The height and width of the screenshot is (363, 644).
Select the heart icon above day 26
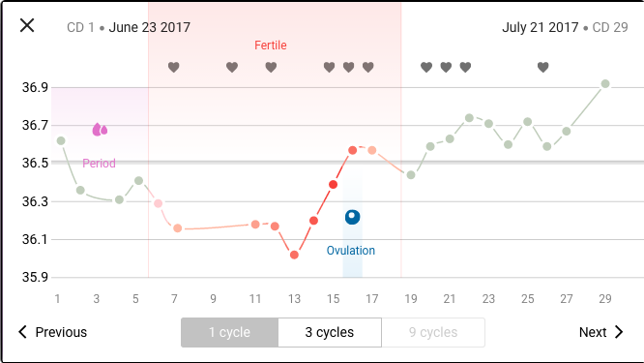click(543, 67)
